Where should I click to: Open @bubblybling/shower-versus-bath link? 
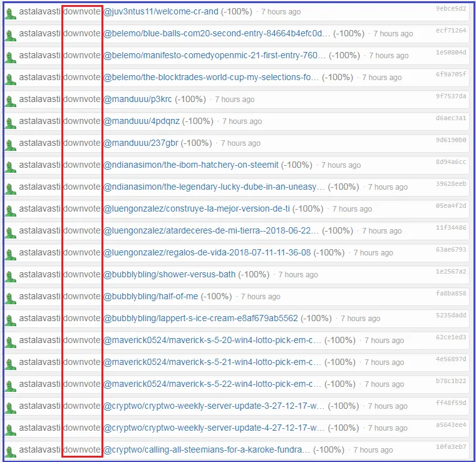point(169,274)
